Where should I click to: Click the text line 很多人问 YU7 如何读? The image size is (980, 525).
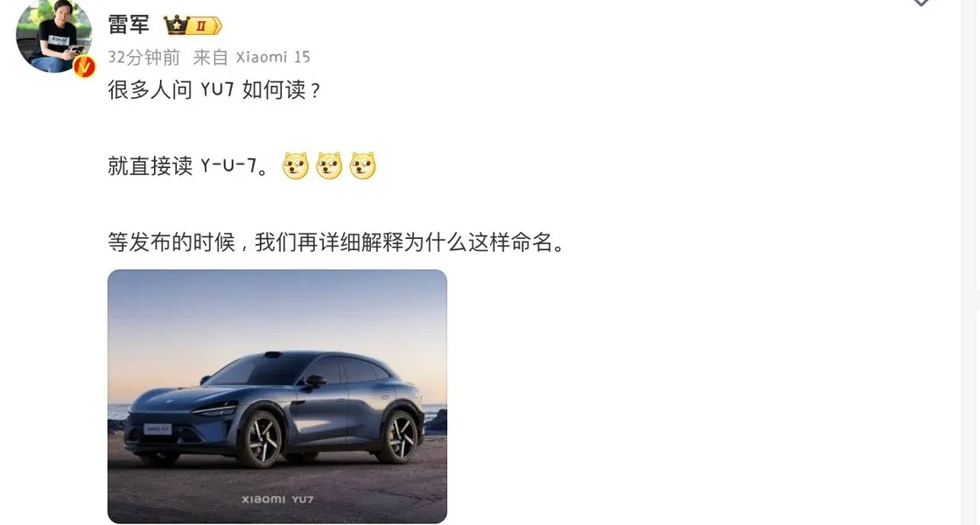(x=214, y=90)
